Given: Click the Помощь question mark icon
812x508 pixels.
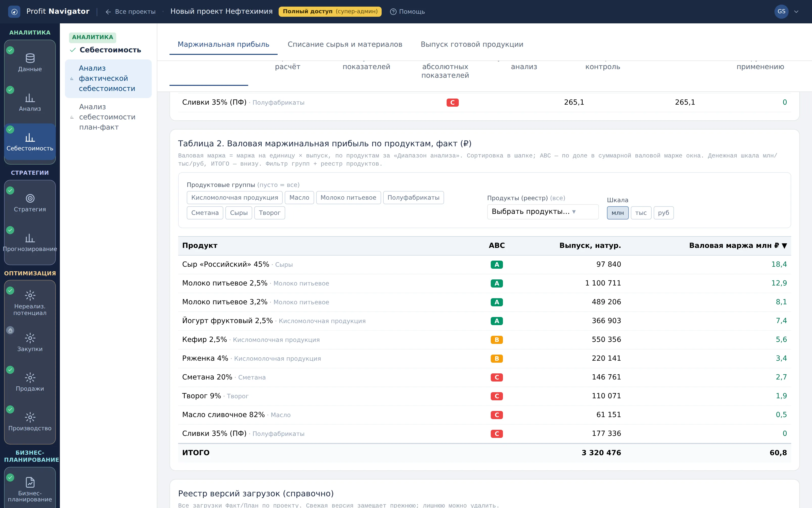Looking at the screenshot, I should [393, 12].
